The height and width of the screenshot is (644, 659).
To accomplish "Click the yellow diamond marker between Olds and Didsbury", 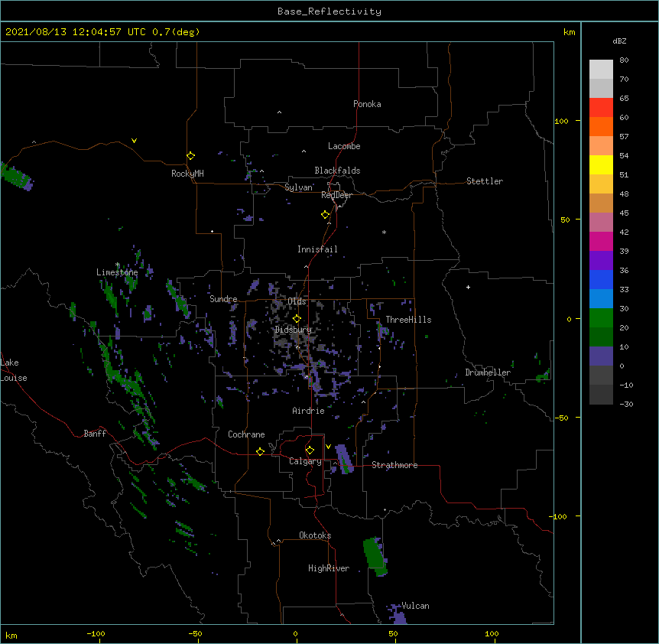I will click(x=297, y=318).
